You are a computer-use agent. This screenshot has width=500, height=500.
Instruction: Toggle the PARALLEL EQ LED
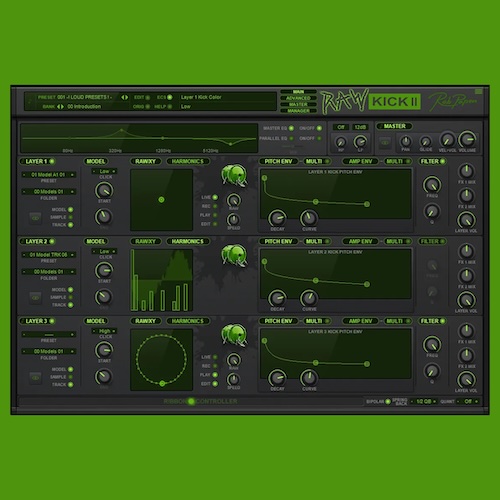click(x=291, y=138)
